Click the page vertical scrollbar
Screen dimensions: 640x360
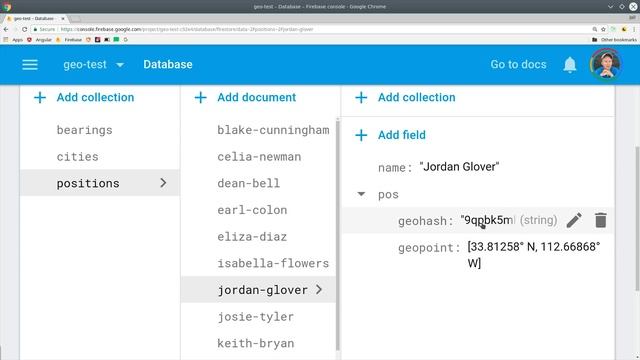[x=637, y=218]
